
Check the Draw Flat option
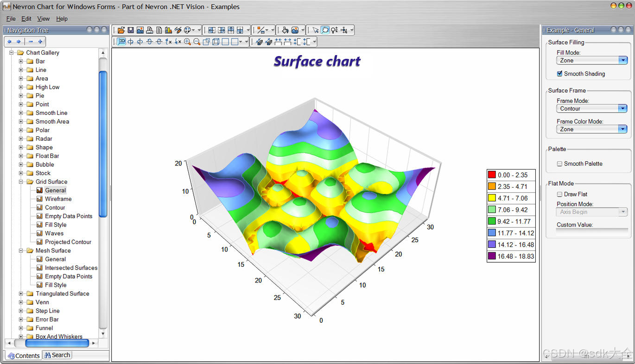point(559,194)
